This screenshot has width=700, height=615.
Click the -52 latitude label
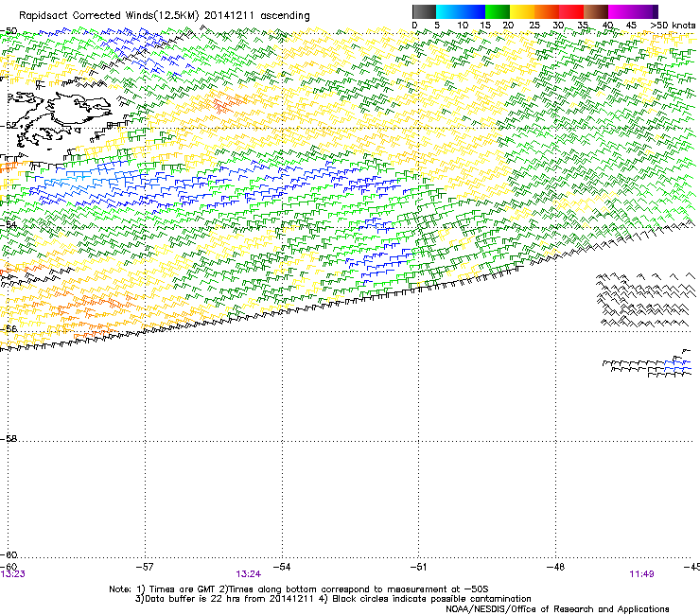coord(9,126)
